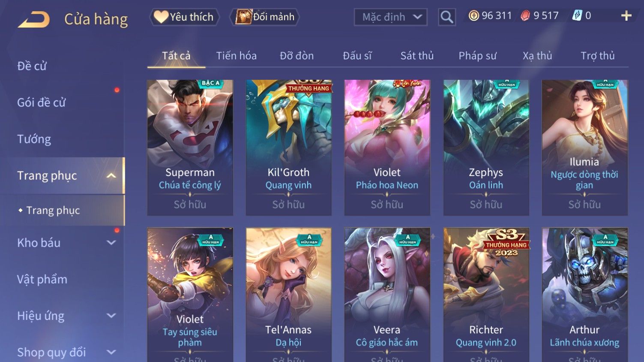Open the Tướng sidebar menu

click(x=34, y=139)
